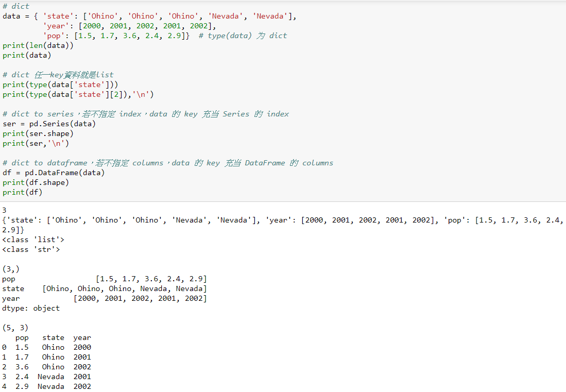566x392 pixels.
Task: Click the 'Nevada 2002' final output row
Action: 46,386
